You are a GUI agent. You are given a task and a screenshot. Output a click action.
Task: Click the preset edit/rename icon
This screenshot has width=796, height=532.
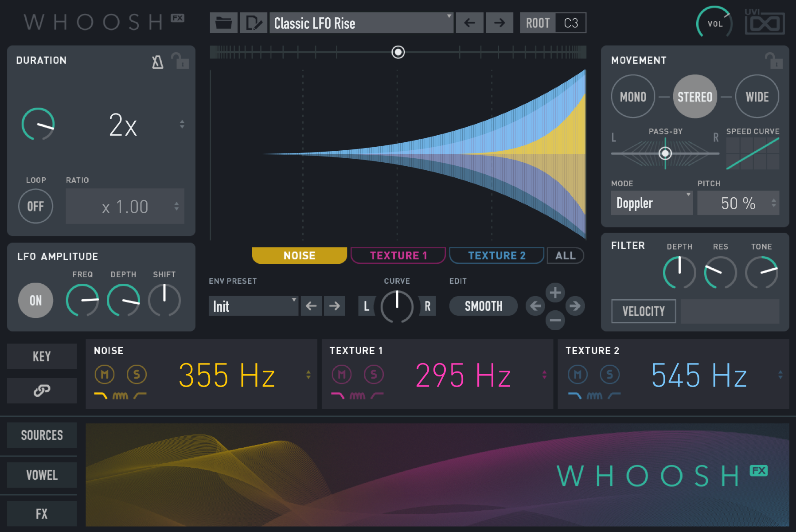click(x=254, y=23)
